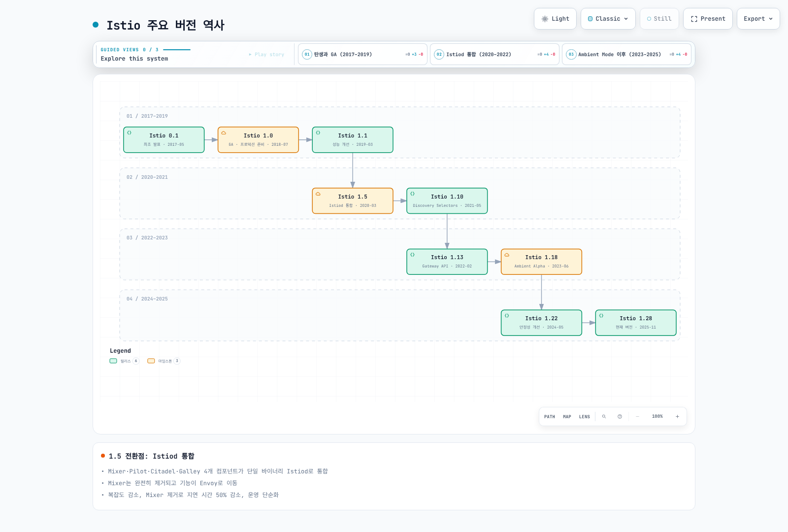This screenshot has width=788, height=532.
Task: Click the number circle 03 badge
Action: 571,54
